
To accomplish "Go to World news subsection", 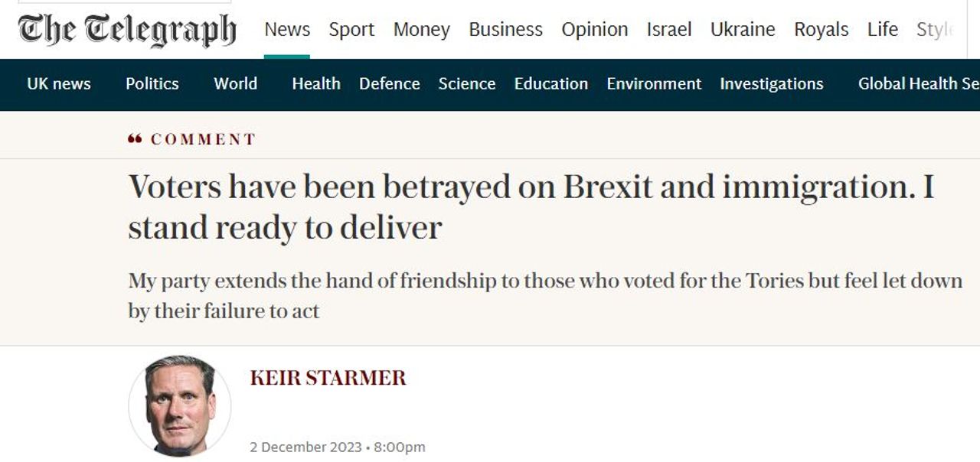I will click(235, 84).
